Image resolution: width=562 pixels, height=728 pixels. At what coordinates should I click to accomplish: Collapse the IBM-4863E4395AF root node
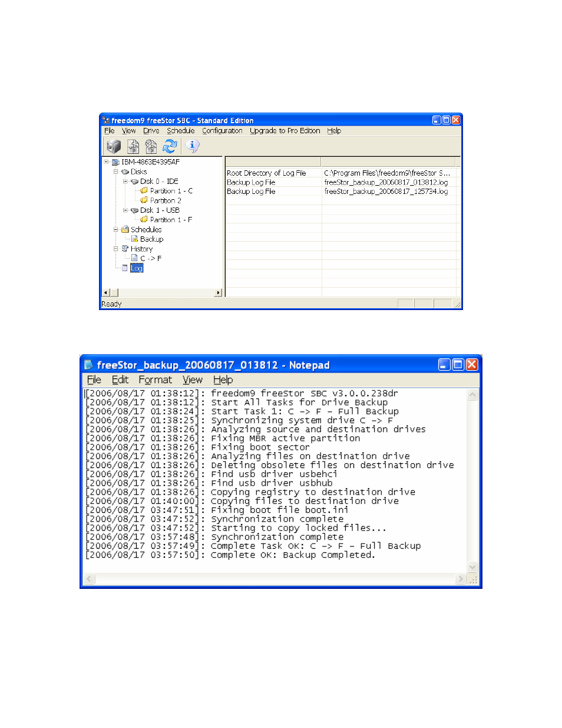[x=106, y=162]
